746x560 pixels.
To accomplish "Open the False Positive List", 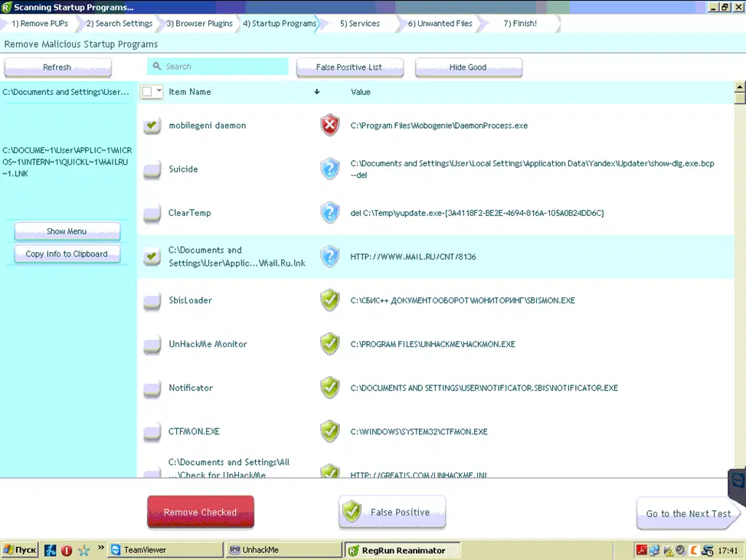I will (350, 67).
